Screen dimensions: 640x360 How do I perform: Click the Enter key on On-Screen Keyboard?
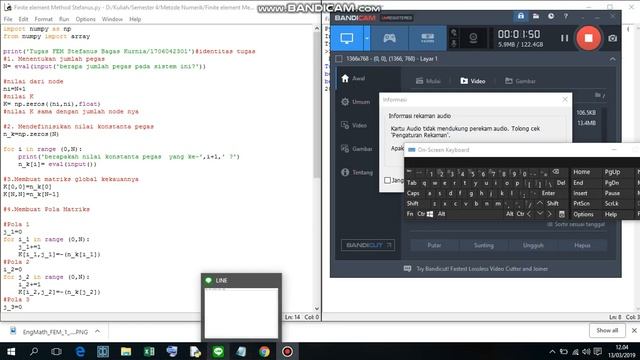pos(548,193)
